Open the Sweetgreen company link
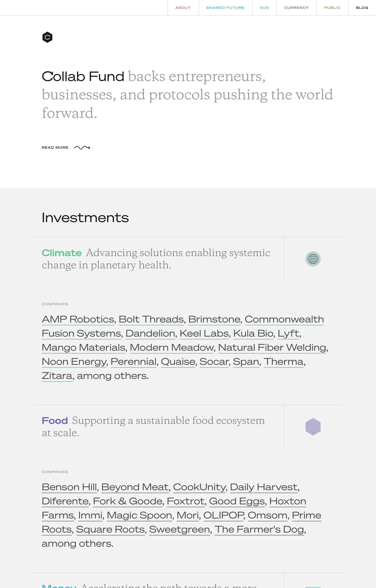Viewport: 376px width, 588px height. click(179, 529)
